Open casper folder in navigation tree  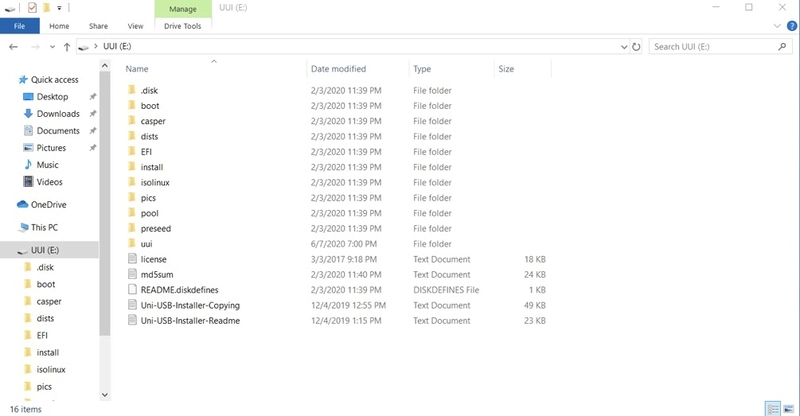point(49,301)
